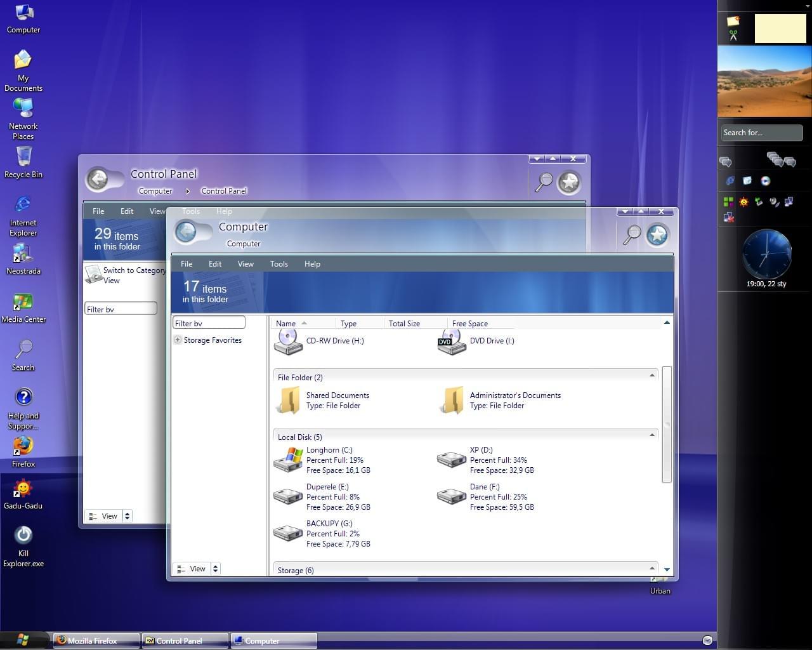Click the sidebar Search for field
The width and height of the screenshot is (812, 650).
click(762, 133)
